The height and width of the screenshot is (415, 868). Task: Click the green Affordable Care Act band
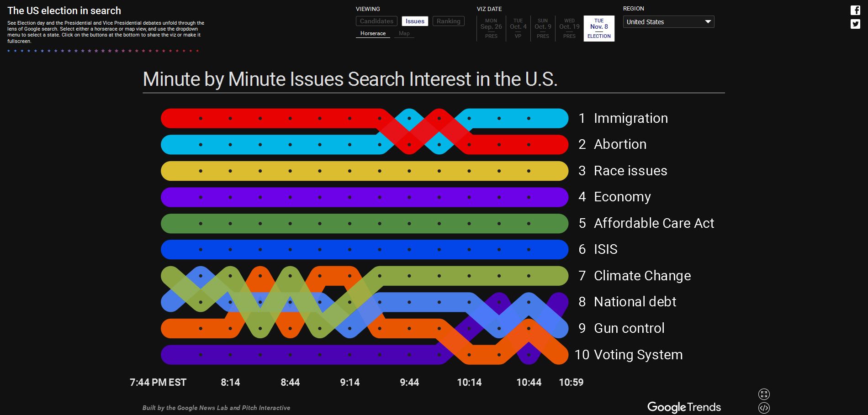[365, 223]
